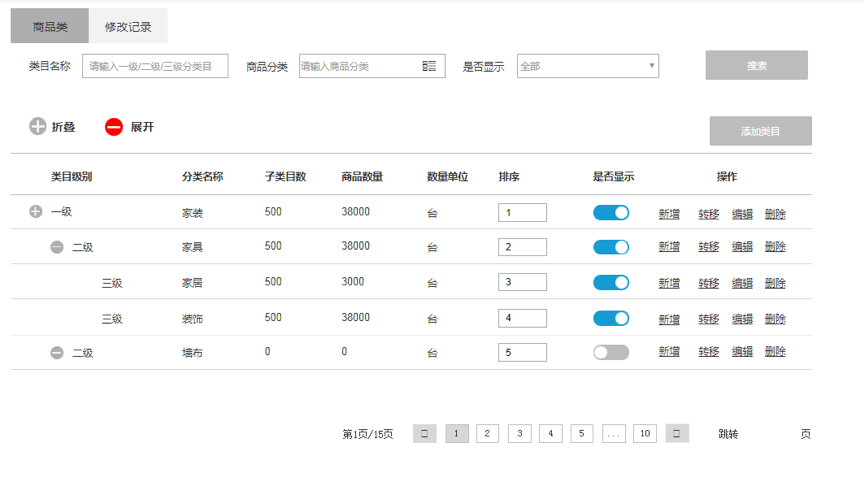Expand the 一级 家装 row plus icon
Image resolution: width=864 pixels, height=502 pixels.
(x=36, y=212)
